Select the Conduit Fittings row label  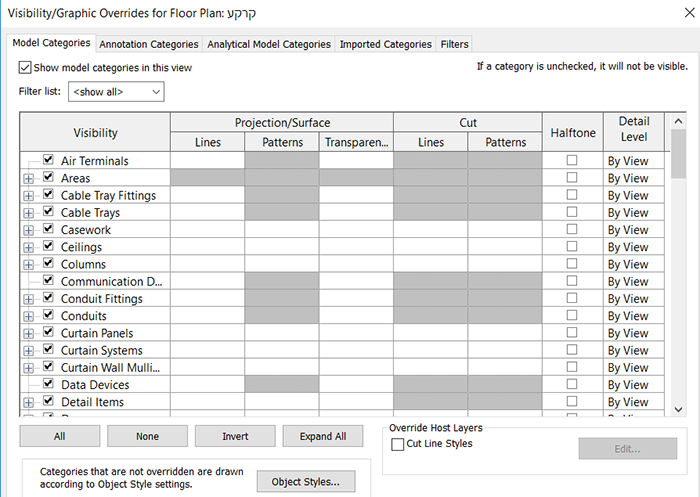click(102, 299)
